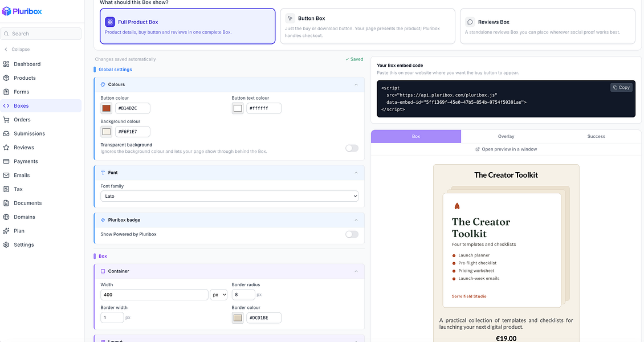
Task: Click the open-in-window external link icon
Action: pyautogui.click(x=477, y=149)
